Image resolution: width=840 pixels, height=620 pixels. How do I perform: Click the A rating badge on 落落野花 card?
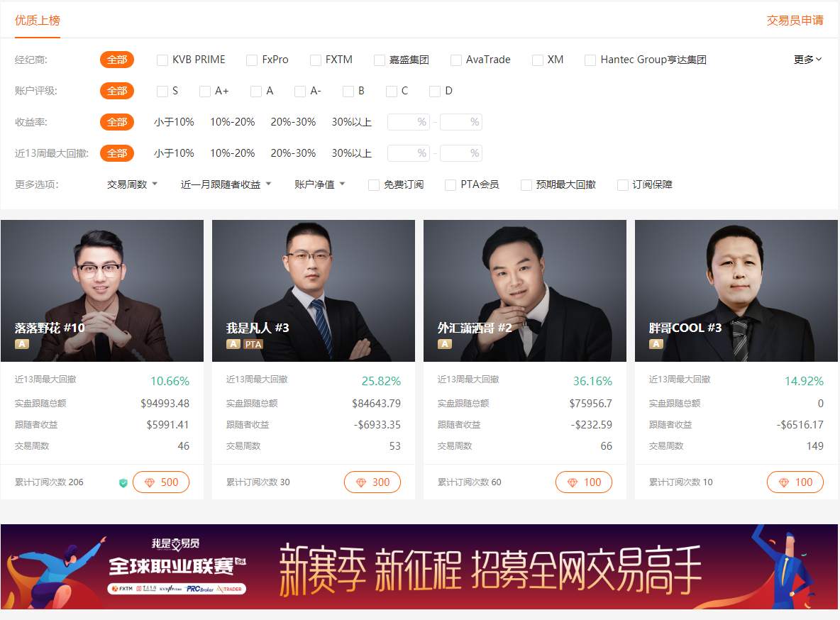[x=22, y=344]
